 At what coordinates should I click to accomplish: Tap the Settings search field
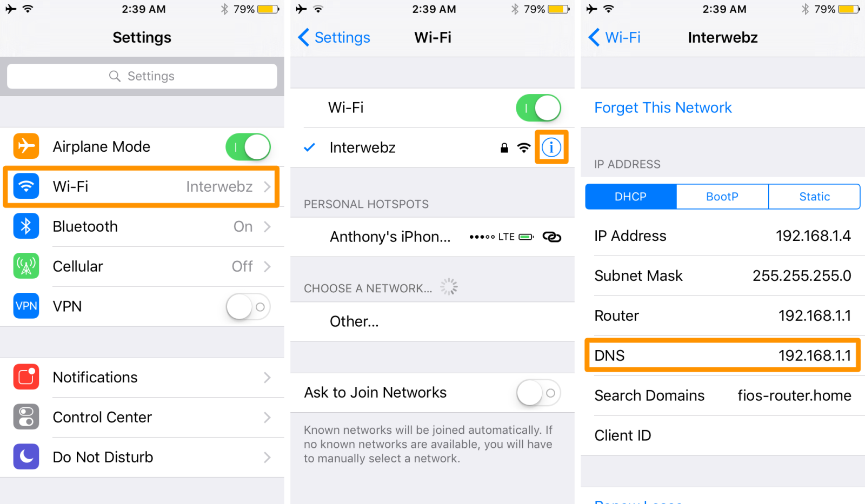pyautogui.click(x=142, y=76)
